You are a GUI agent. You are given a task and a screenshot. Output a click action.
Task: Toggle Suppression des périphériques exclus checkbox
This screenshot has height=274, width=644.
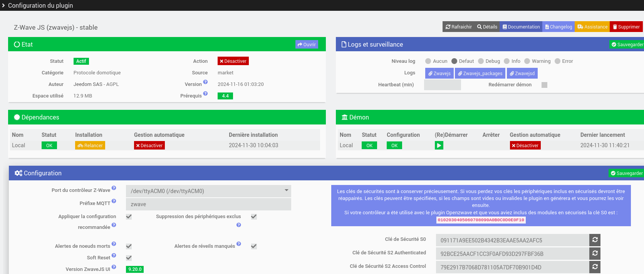(x=254, y=217)
